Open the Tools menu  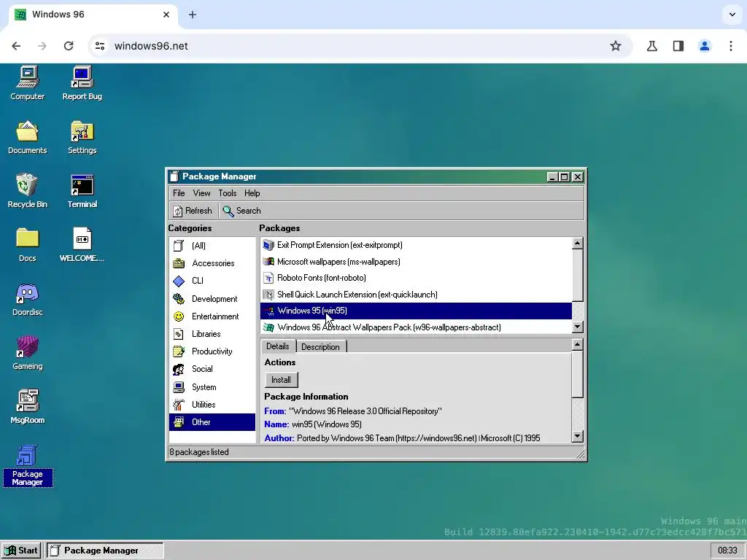pyautogui.click(x=228, y=193)
